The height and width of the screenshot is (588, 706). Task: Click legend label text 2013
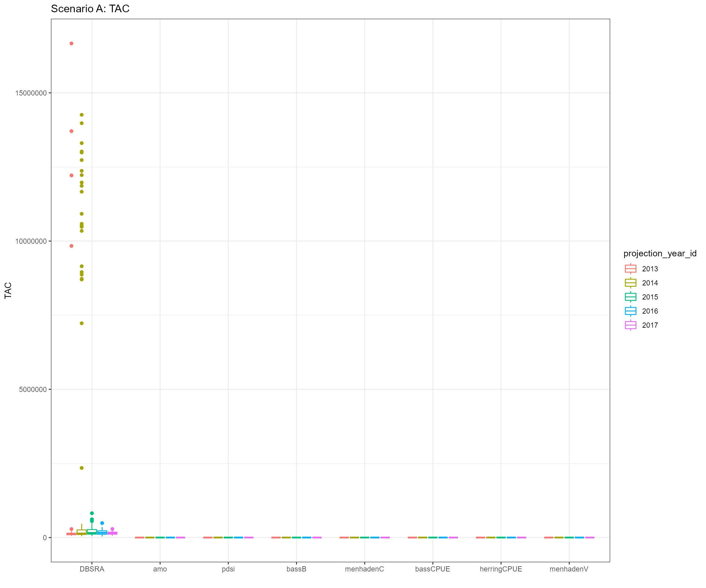(x=650, y=269)
